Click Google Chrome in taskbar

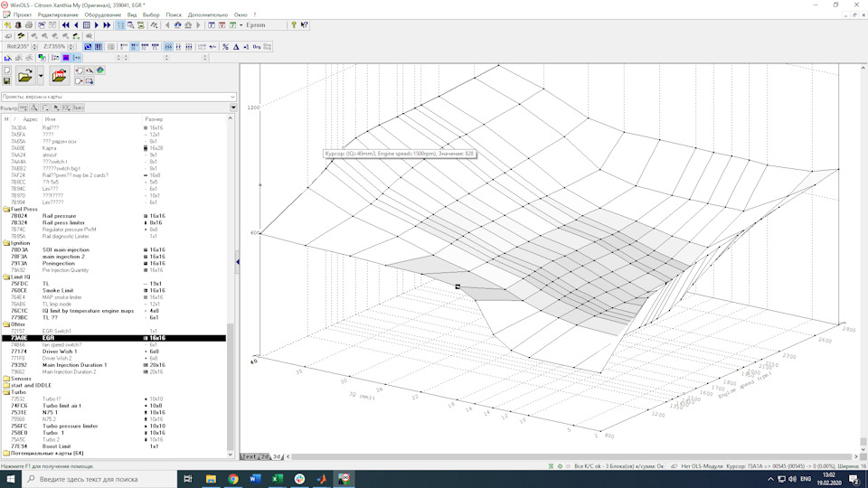point(233,479)
